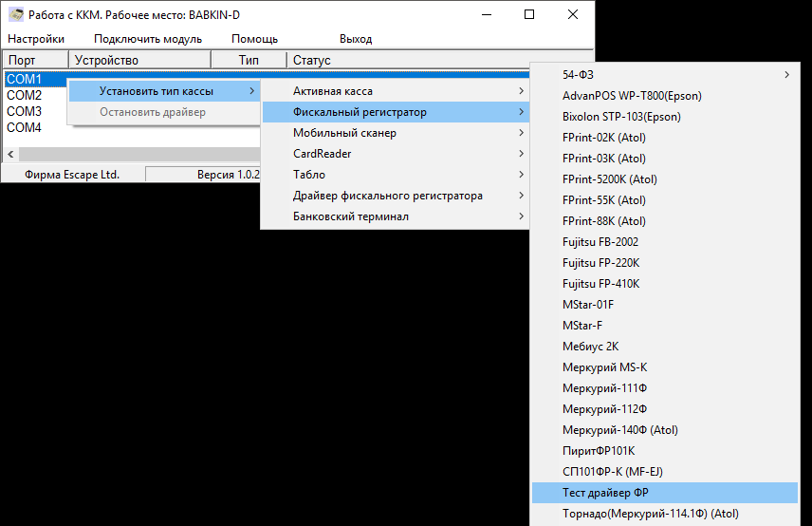
Task: Select Меркурий-140Ф (Atol) register
Action: pos(665,430)
